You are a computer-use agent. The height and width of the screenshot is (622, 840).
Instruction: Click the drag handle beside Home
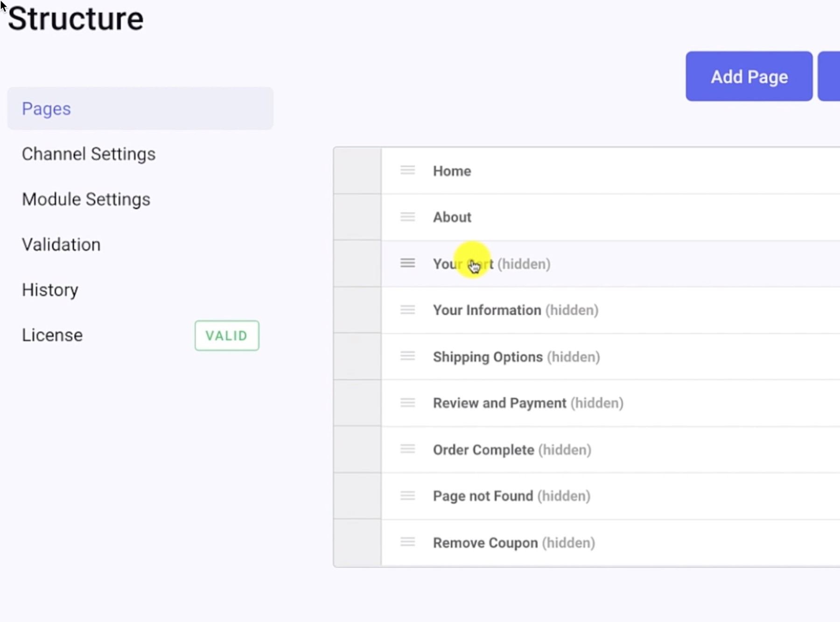407,171
